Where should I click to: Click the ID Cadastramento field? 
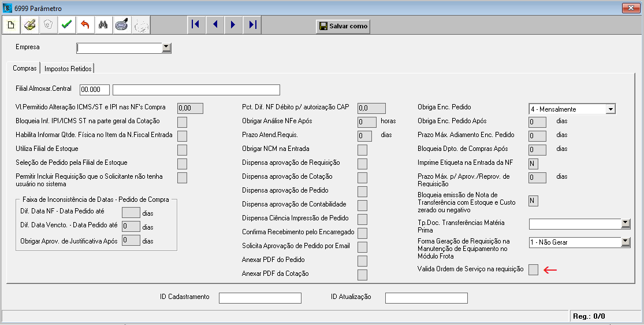pyautogui.click(x=260, y=298)
